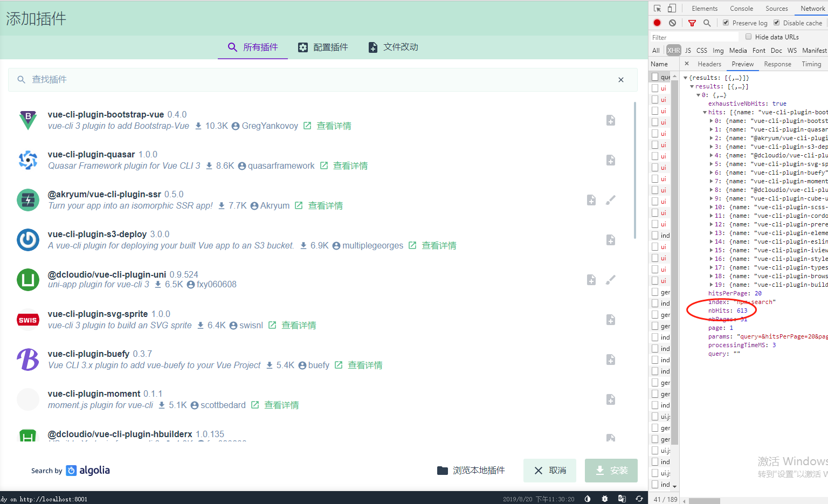
Task: Click the refresh icon in status bar
Action: [x=639, y=499]
